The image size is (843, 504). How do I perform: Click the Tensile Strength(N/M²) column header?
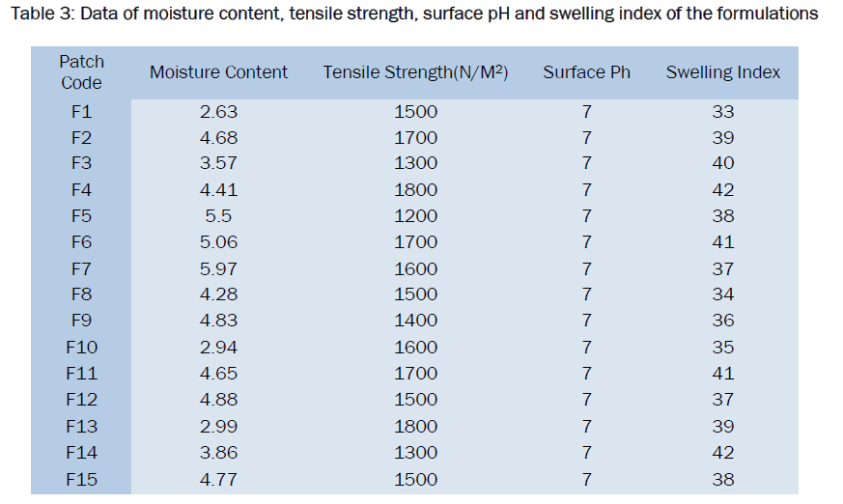[x=415, y=72]
